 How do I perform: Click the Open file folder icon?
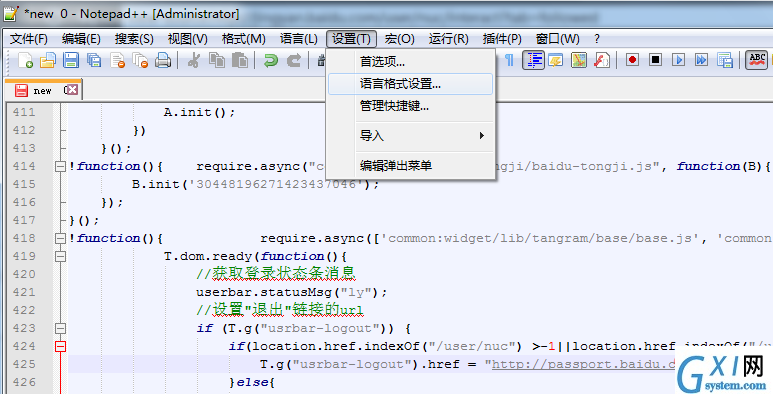pos(48,60)
